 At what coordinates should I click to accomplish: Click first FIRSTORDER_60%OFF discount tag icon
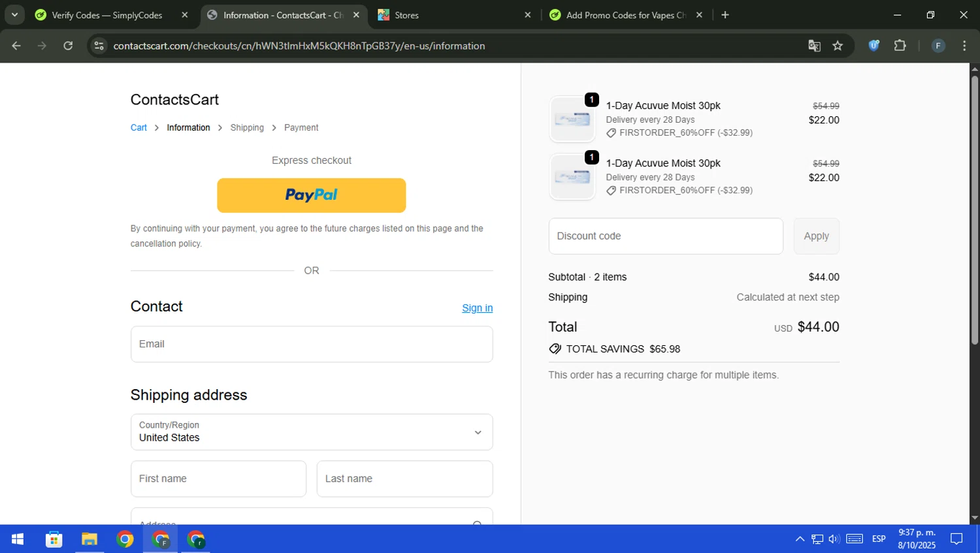click(611, 133)
